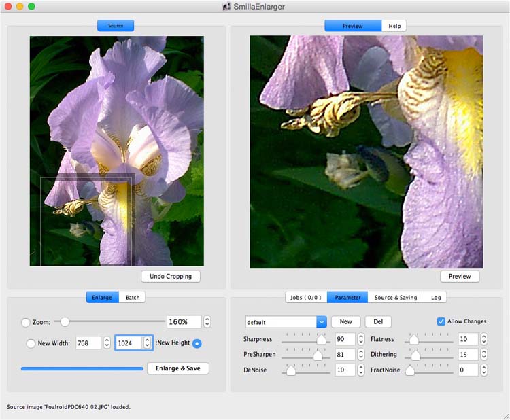Click the Dithering value stepper
Image resolution: width=510 pixels, height=420 pixels.
483,355
